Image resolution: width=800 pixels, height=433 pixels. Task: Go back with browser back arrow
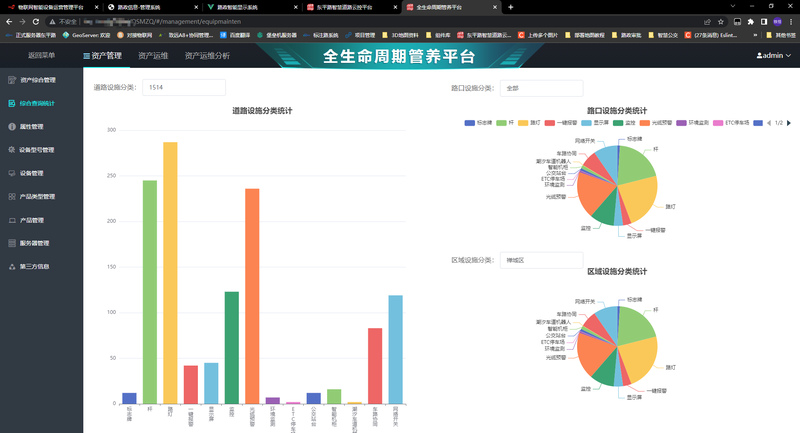pyautogui.click(x=9, y=21)
